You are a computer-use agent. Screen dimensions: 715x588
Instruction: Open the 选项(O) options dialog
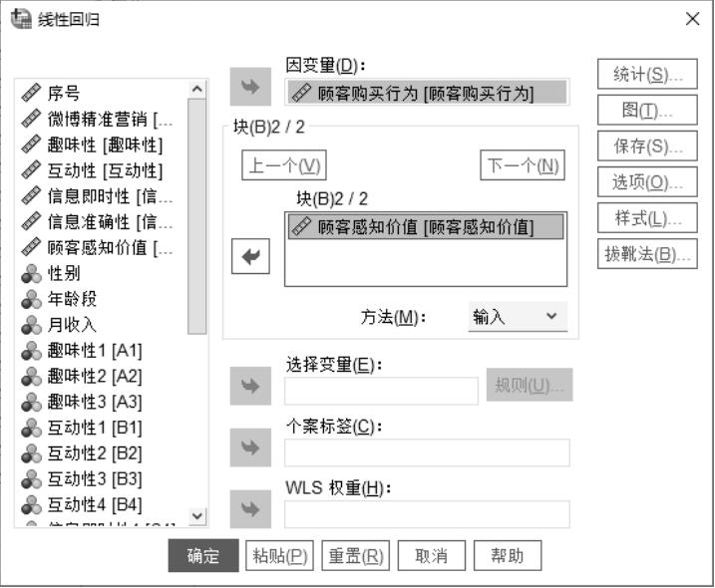point(647,181)
